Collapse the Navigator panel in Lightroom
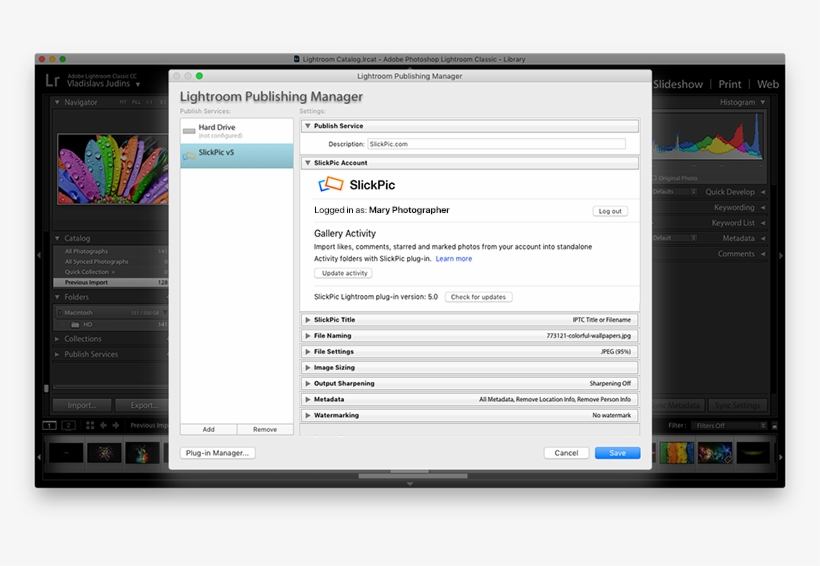The height and width of the screenshot is (566, 820). pos(58,103)
